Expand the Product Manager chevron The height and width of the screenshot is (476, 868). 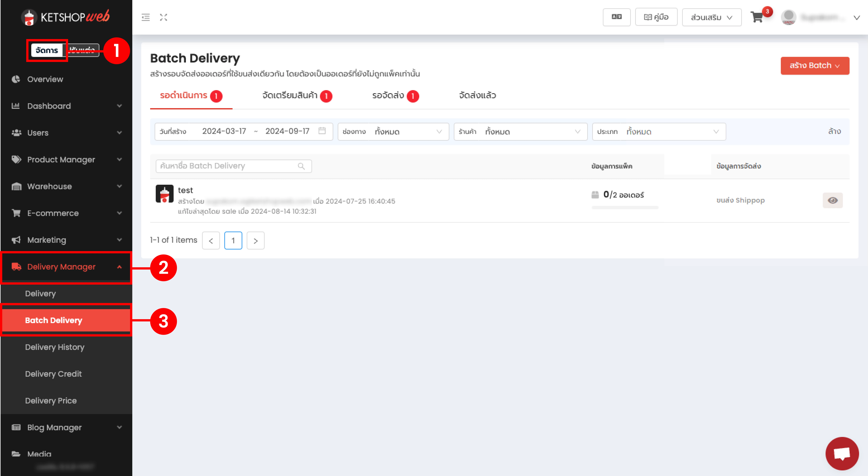[x=119, y=159]
